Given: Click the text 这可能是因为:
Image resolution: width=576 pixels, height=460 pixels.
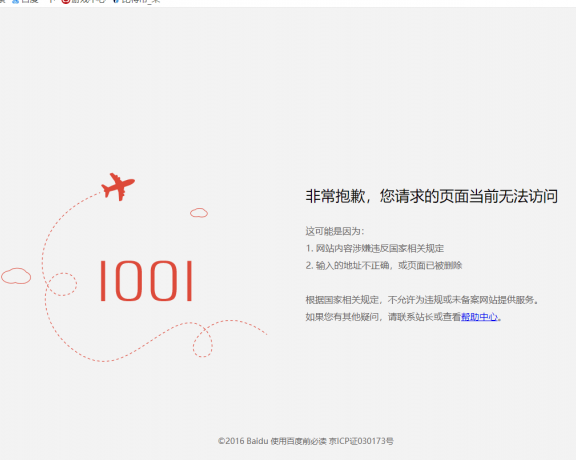Looking at the screenshot, I should [x=335, y=231].
